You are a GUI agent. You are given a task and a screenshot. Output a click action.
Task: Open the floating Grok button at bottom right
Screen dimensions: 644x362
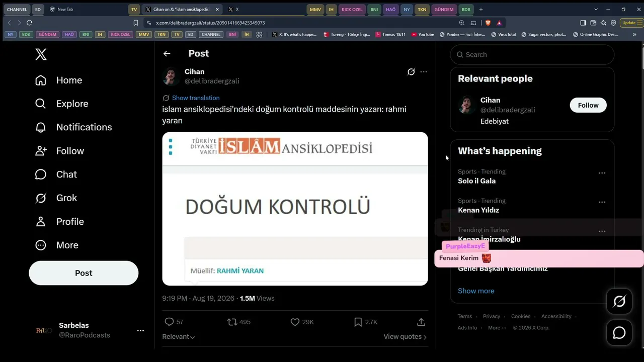619,301
